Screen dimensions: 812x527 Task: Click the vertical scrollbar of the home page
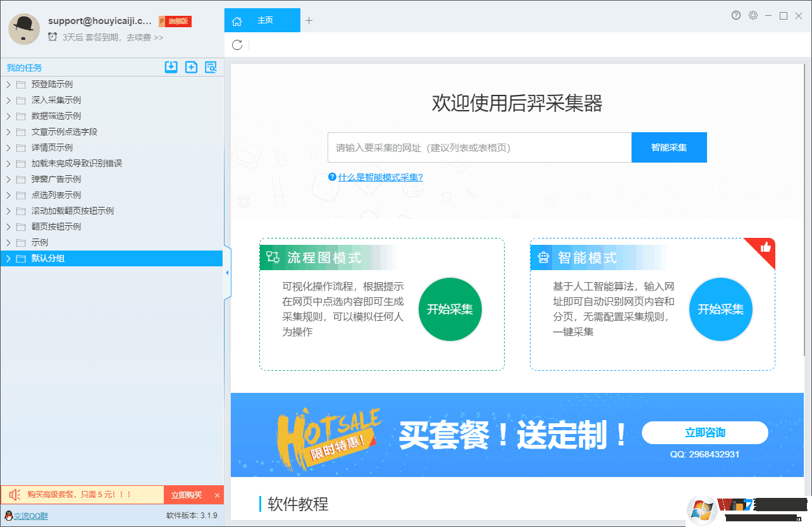click(x=804, y=209)
